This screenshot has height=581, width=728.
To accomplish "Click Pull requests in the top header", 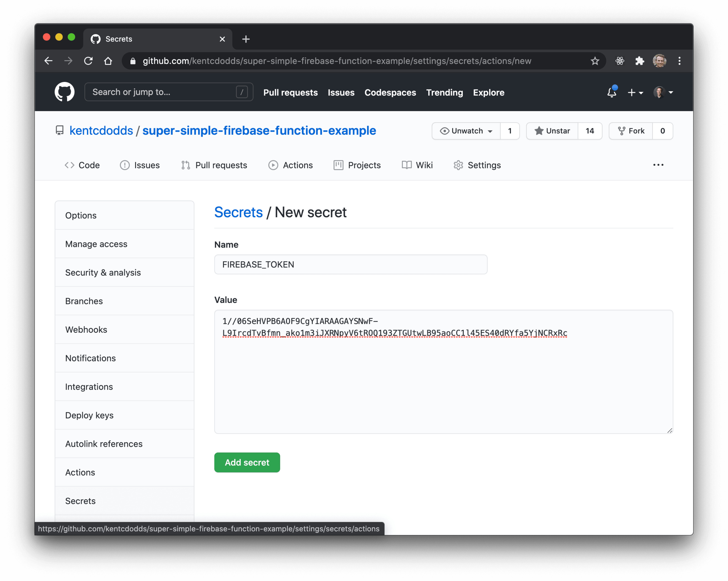I will [290, 93].
